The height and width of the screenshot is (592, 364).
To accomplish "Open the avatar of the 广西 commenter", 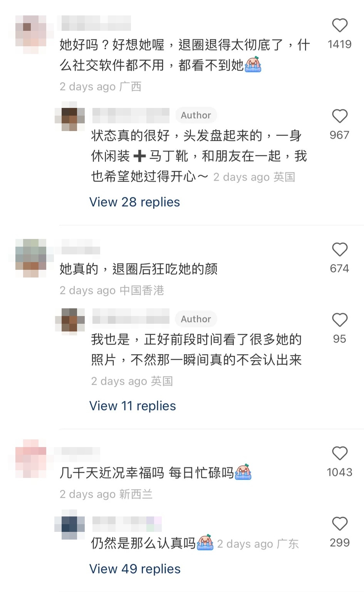I will (x=31, y=35).
